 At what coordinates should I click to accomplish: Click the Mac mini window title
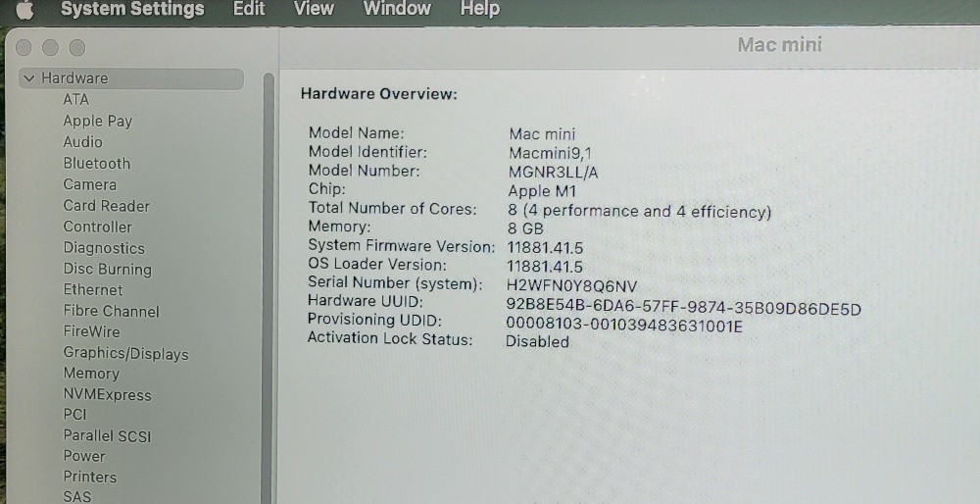[x=779, y=45]
